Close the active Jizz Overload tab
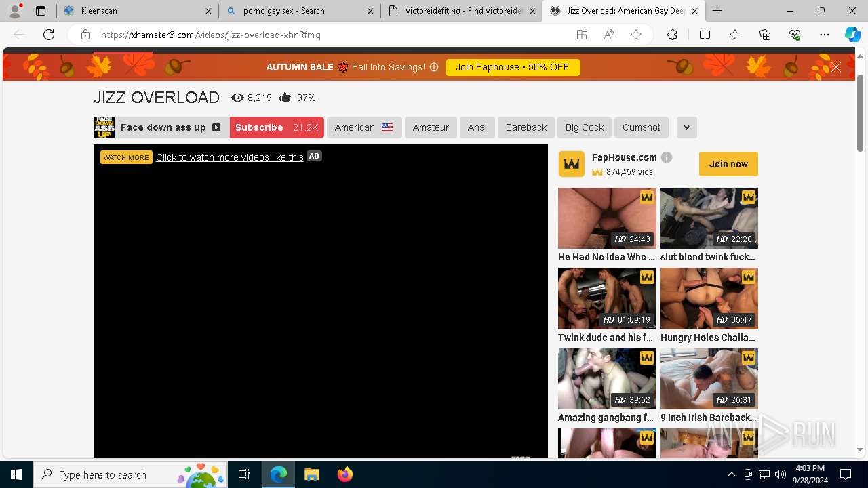 click(694, 11)
